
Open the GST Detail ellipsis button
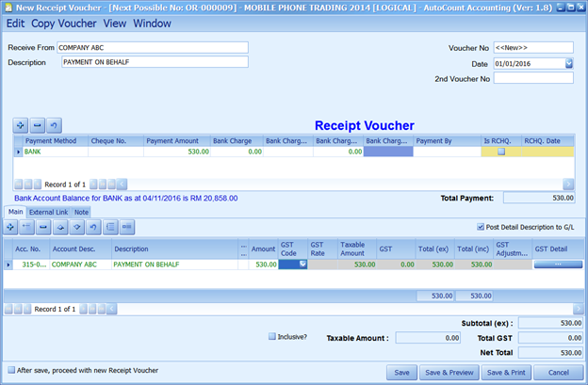[x=557, y=265]
